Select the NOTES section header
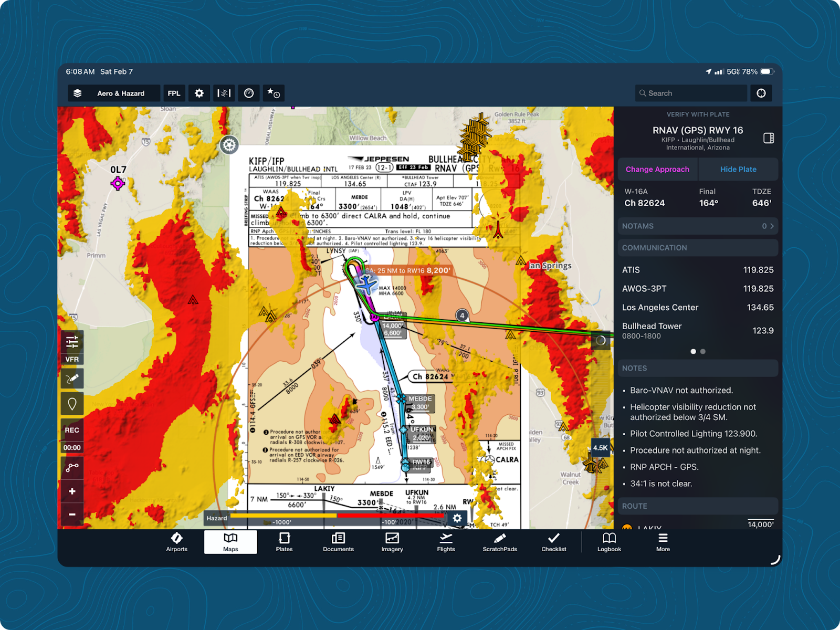The height and width of the screenshot is (630, 840). pyautogui.click(x=698, y=369)
